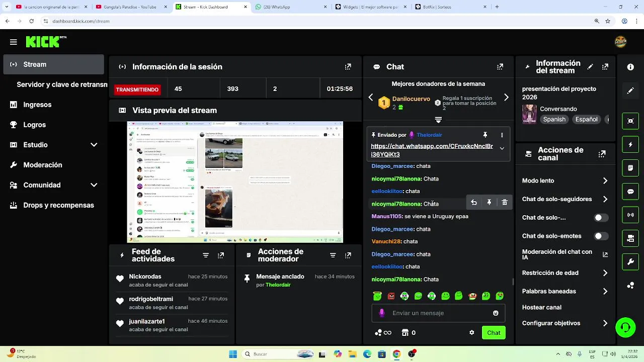Click Hostear canal
The height and width of the screenshot is (362, 644).
542,307
